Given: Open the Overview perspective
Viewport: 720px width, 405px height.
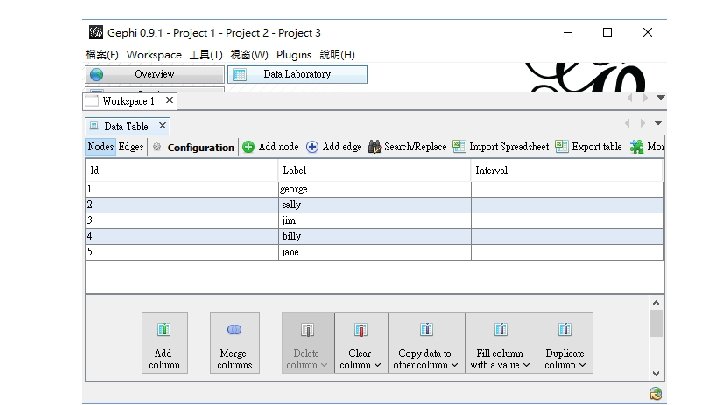Looking at the screenshot, I should pyautogui.click(x=155, y=74).
